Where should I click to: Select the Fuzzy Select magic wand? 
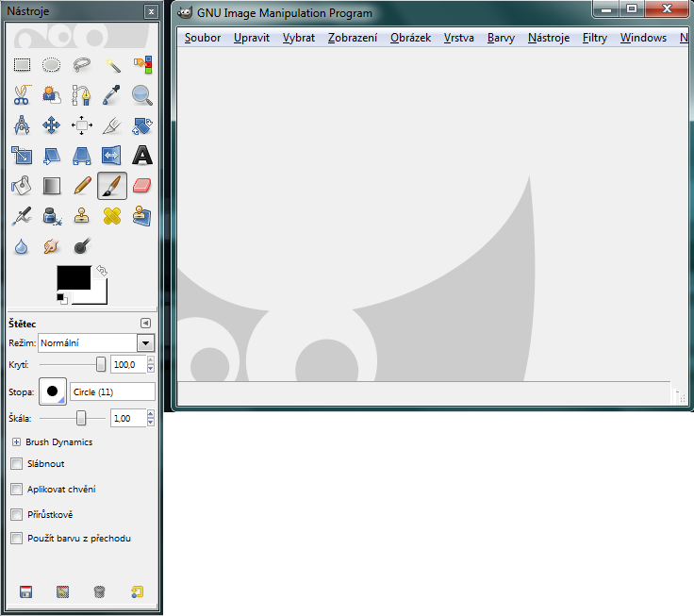112,65
